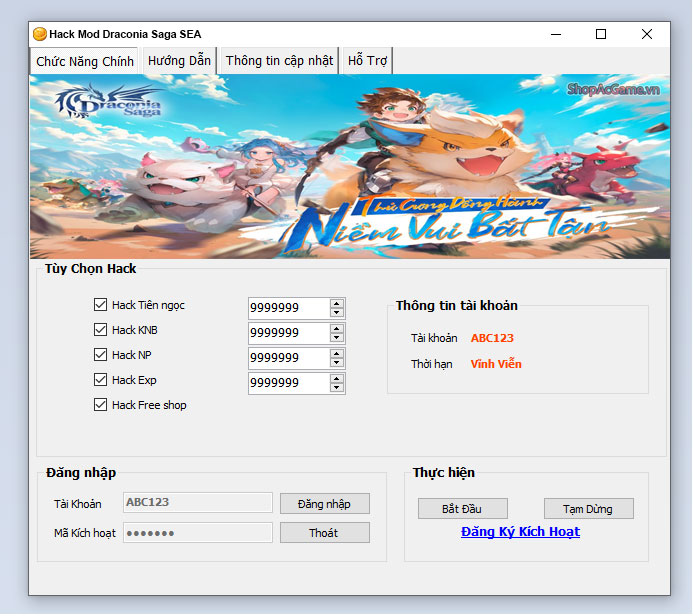Increase the Hack KNB value with up arrow
693x616 pixels.
point(337,328)
